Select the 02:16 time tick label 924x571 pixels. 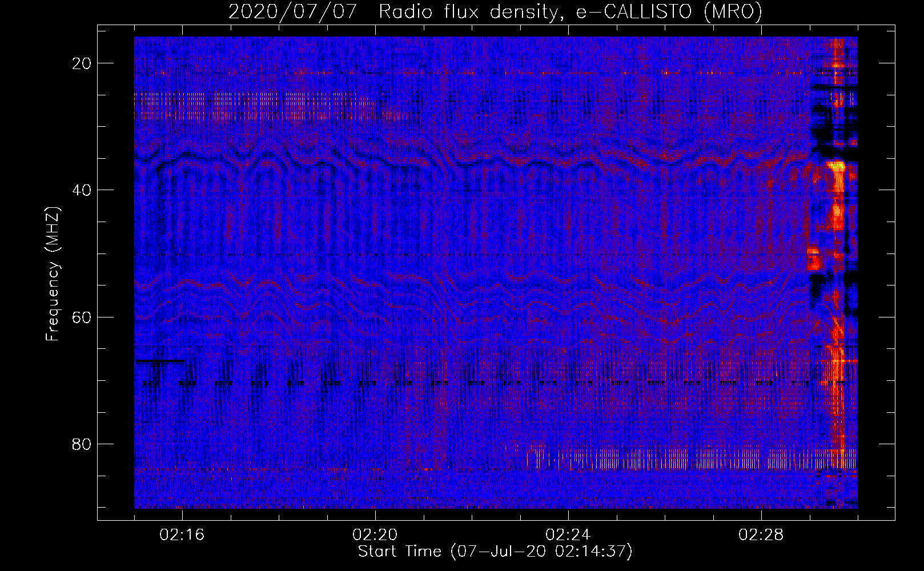point(182,535)
